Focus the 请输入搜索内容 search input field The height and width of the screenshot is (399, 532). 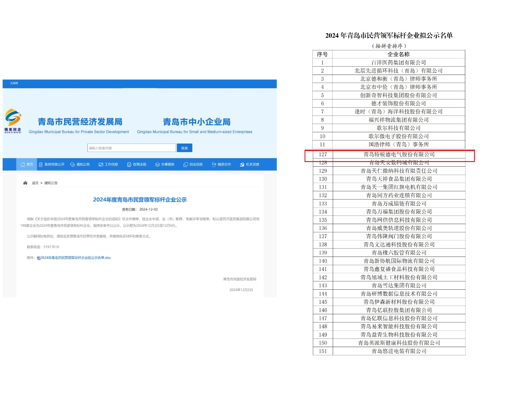pos(132,148)
